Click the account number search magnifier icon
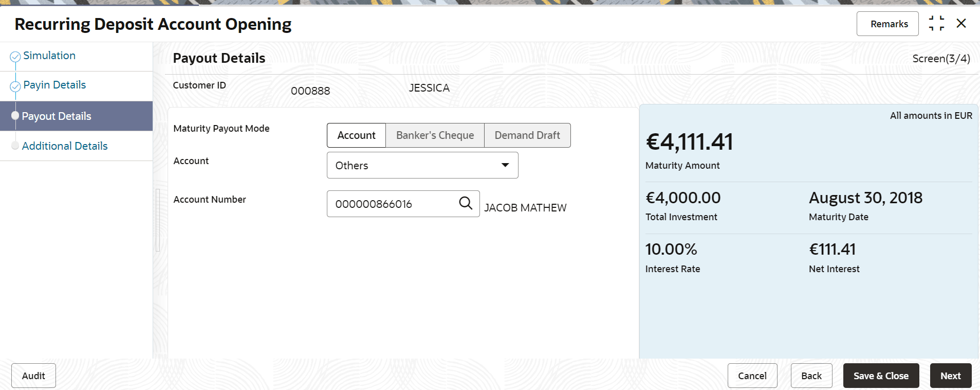 pyautogui.click(x=466, y=203)
